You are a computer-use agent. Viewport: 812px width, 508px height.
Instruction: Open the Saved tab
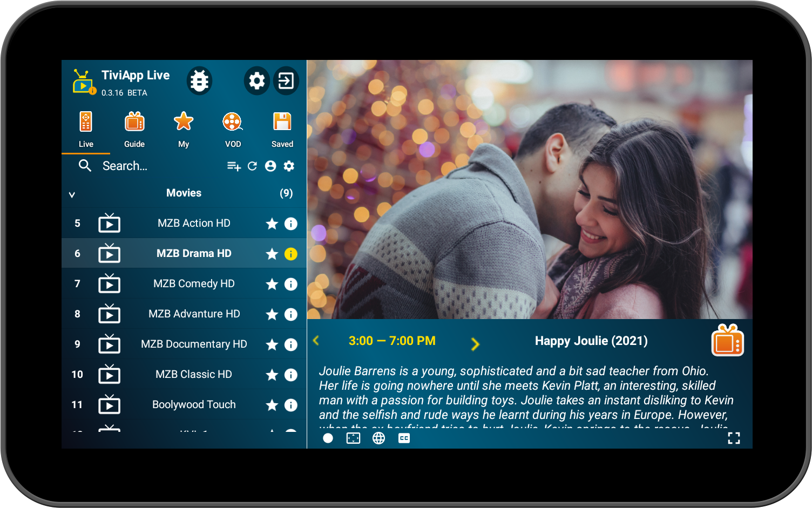[x=282, y=130]
